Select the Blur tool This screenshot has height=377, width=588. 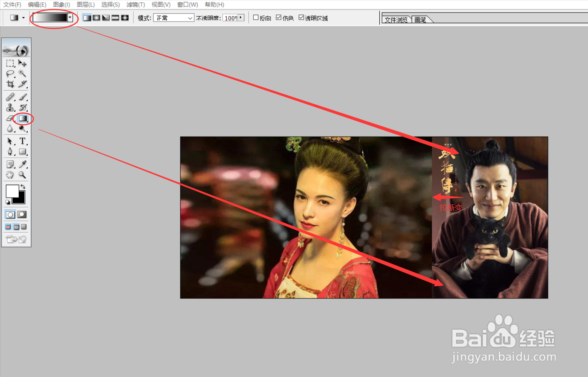[10, 129]
